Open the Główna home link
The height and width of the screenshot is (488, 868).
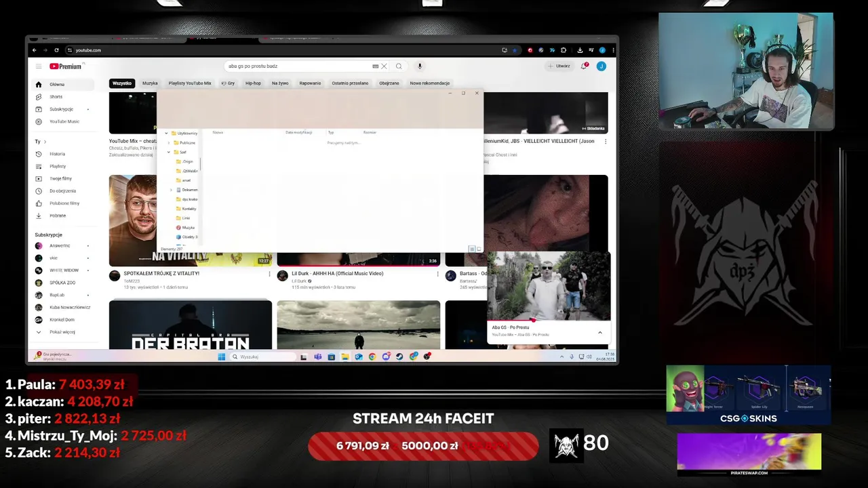(63, 85)
